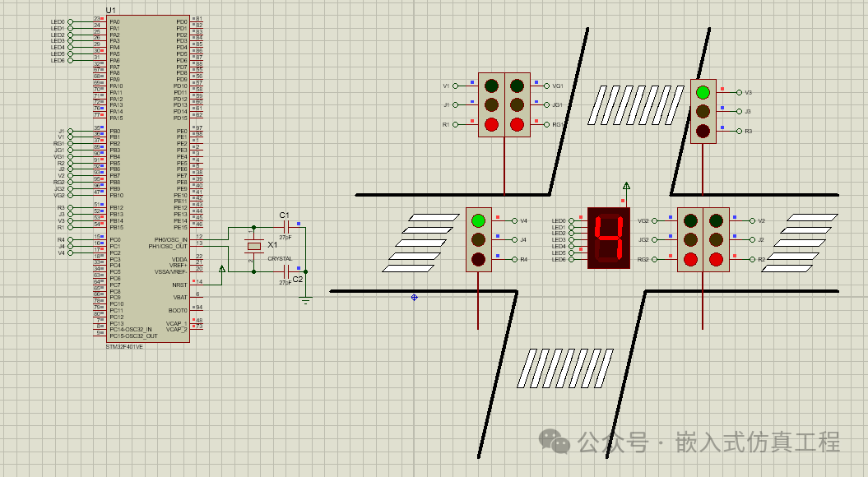This screenshot has width=868, height=477.
Task: Click the R4 terminal at the traffic light
Action: click(514, 260)
